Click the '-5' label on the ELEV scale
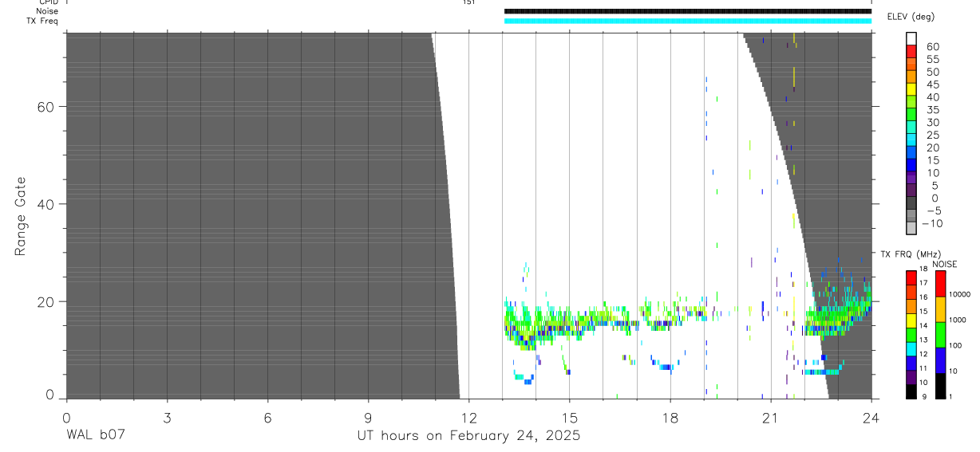Viewport: 980px width, 452px height. (x=933, y=210)
